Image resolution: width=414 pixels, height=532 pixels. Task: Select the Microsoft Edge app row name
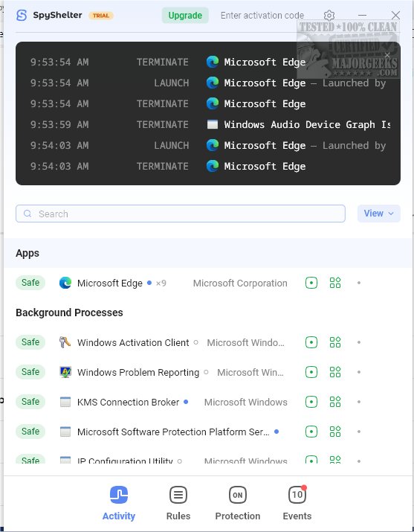pyautogui.click(x=110, y=283)
